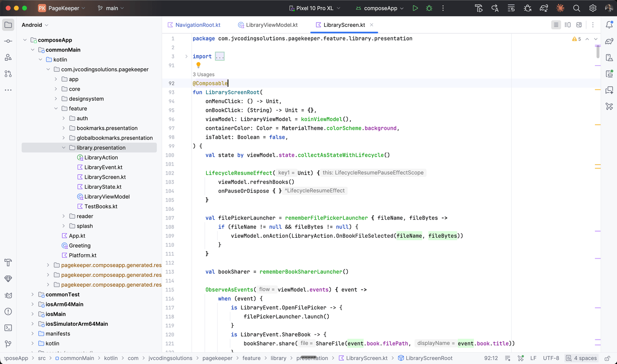Screen dimensions: 617x364
Task: Open Device Manager icon in right sidebar
Action: click(x=609, y=57)
